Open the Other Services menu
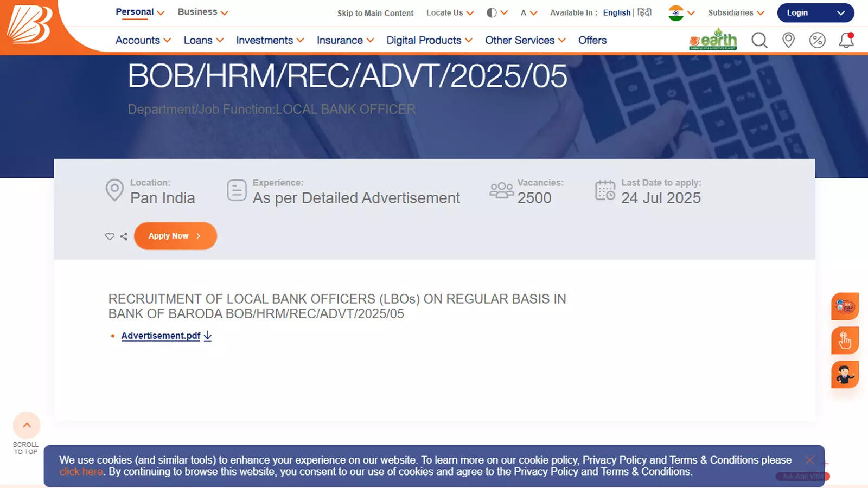Image resolution: width=868 pixels, height=488 pixels. tap(525, 40)
